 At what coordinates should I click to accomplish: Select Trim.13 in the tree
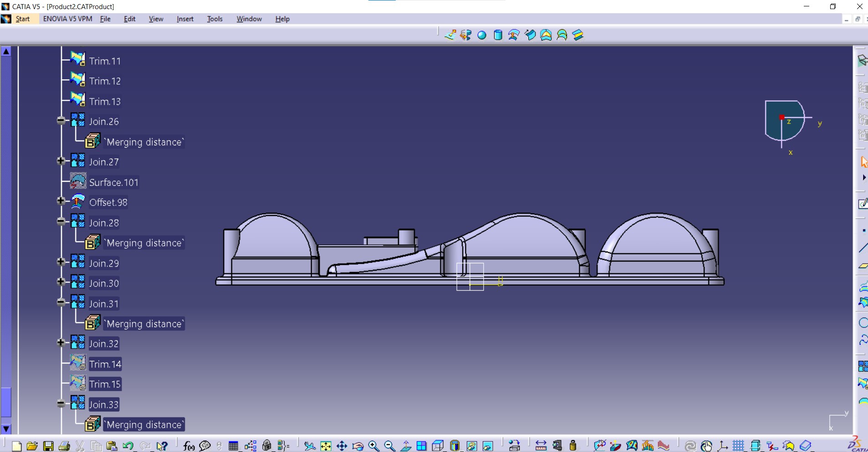click(x=105, y=101)
